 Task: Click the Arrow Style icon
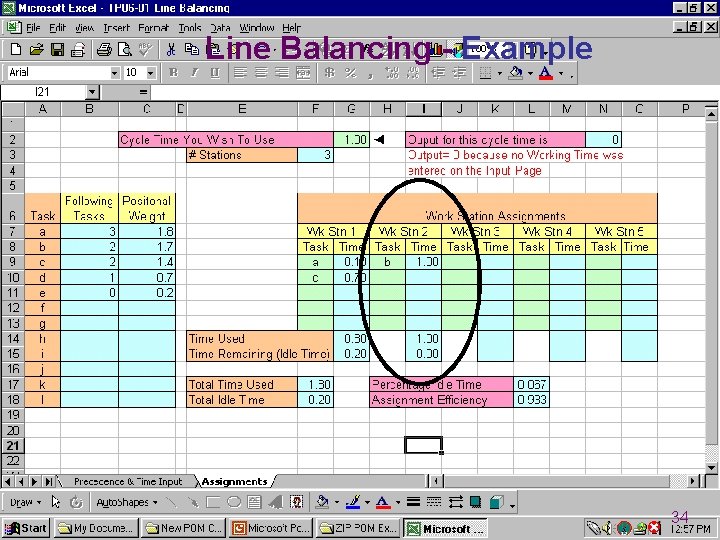[456, 502]
